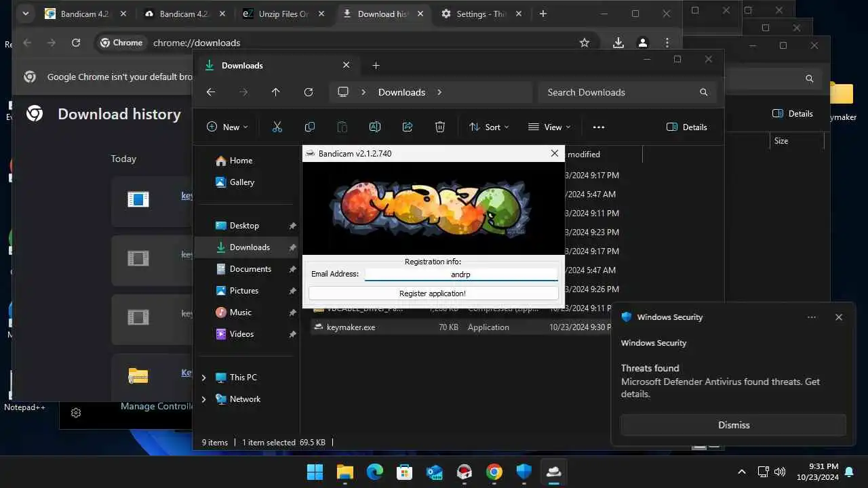
Task: Open File Explorer from the taskbar
Action: coord(345,472)
